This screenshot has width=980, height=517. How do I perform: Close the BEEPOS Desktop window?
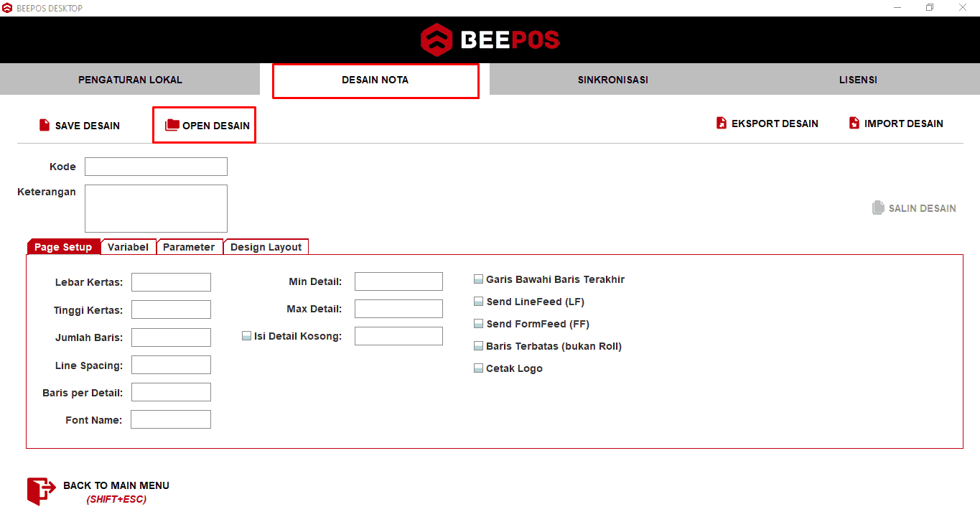tap(963, 8)
